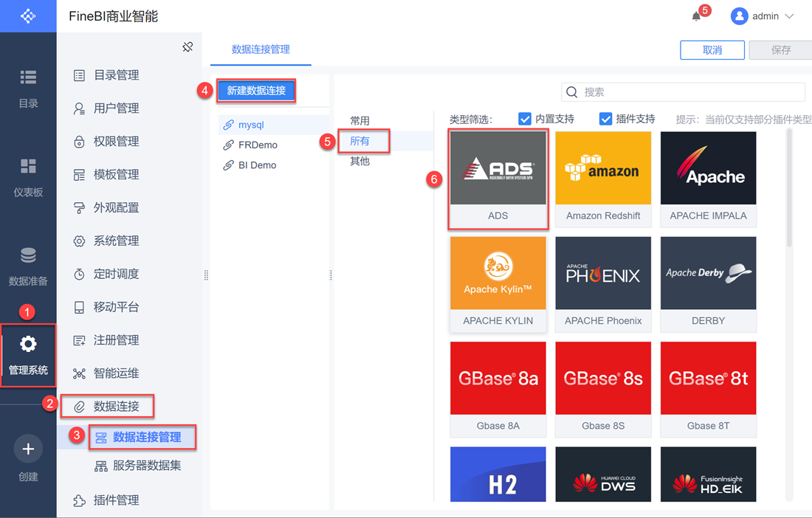812x518 pixels.
Task: Click the FineBI logo icon
Action: pyautogui.click(x=28, y=16)
